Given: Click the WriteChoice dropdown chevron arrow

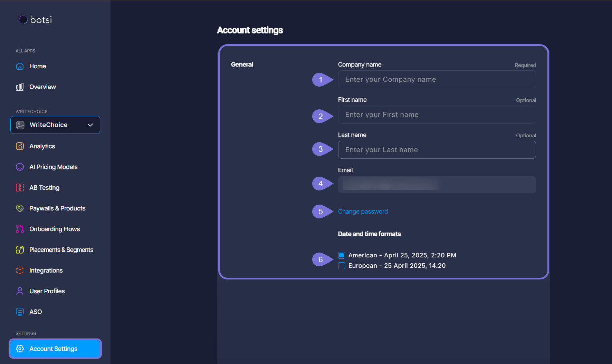Looking at the screenshot, I should [90, 125].
